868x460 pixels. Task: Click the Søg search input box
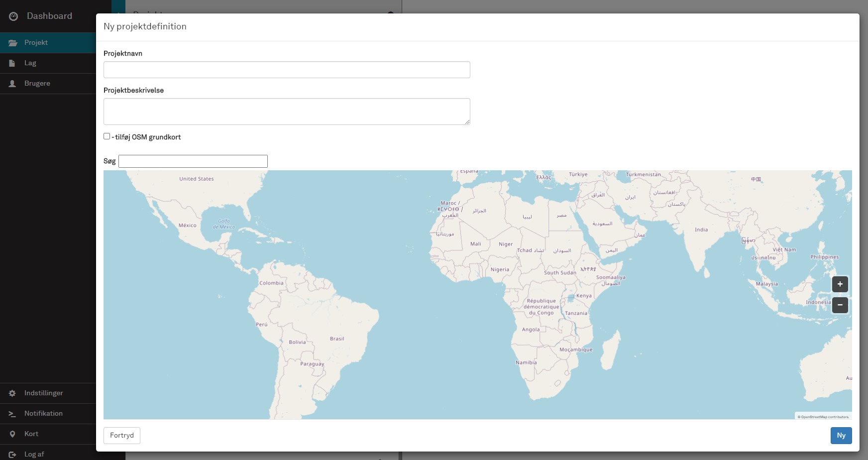point(193,161)
